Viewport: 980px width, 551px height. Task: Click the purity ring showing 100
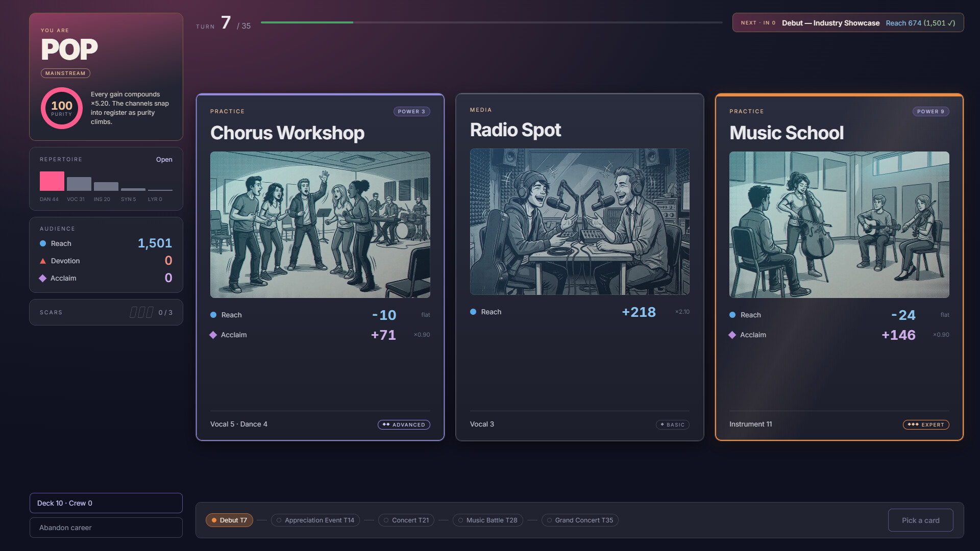[x=62, y=108]
